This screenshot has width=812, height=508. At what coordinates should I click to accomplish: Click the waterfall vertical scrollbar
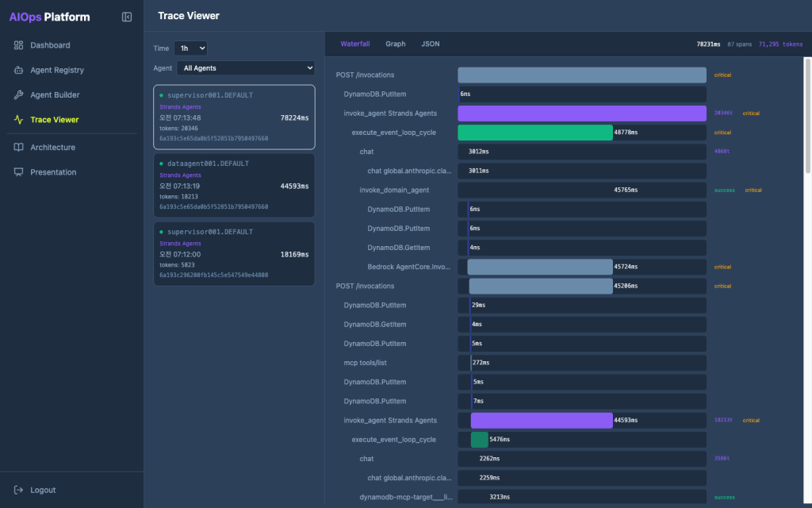pyautogui.click(x=807, y=115)
